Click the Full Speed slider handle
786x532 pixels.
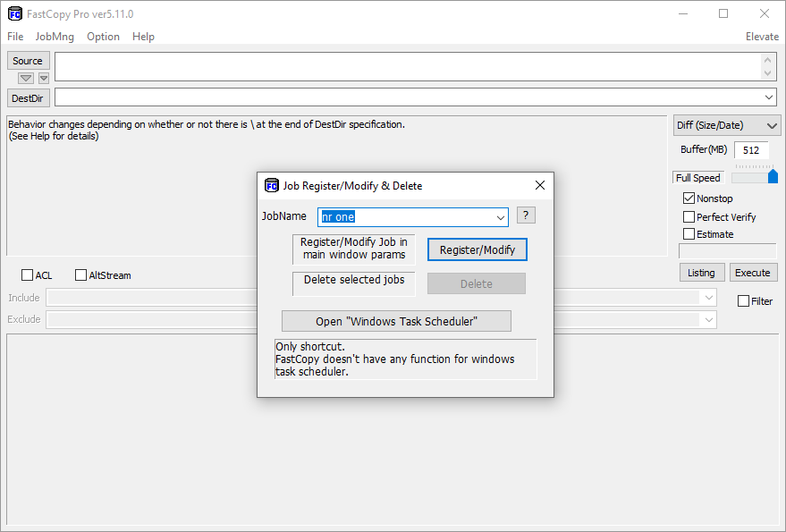[773, 176]
